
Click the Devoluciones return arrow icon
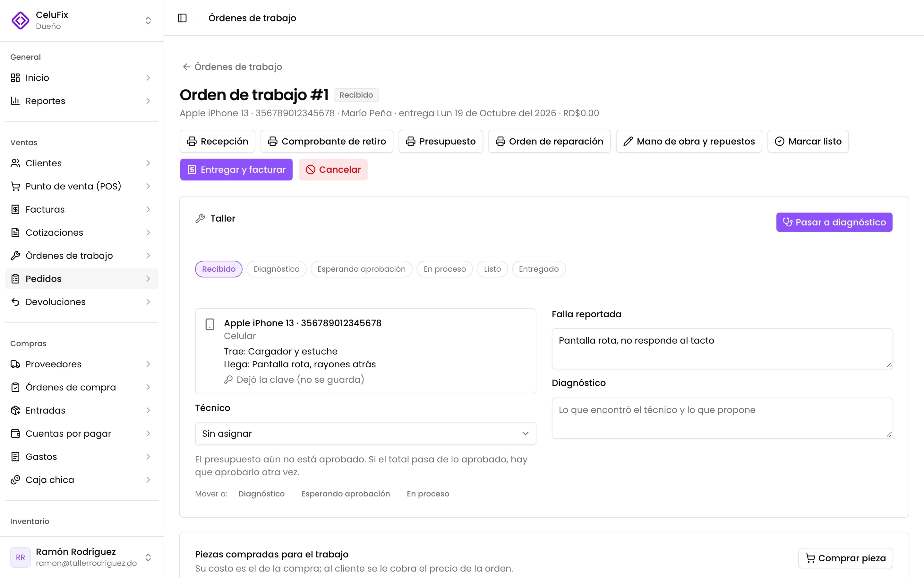tap(15, 302)
